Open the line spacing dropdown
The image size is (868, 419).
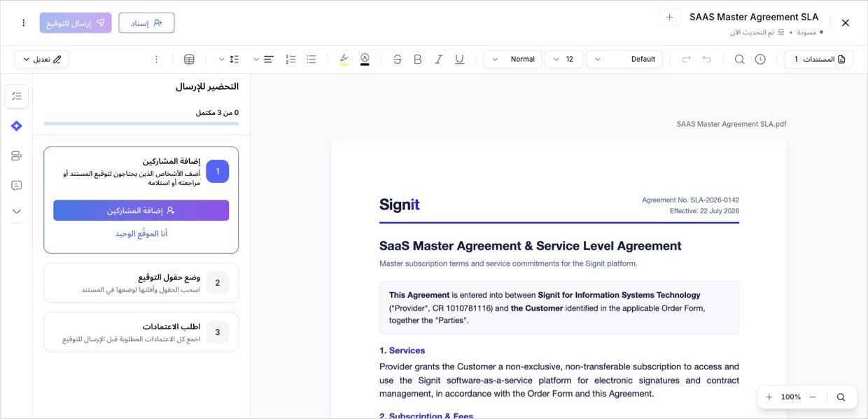(228, 60)
